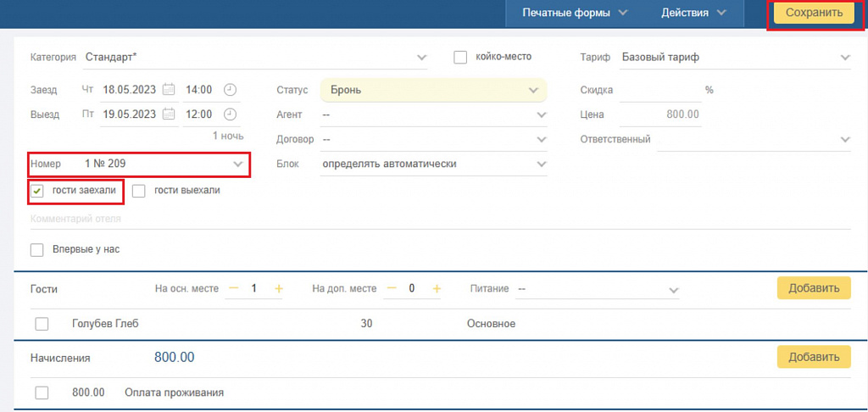The width and height of the screenshot is (868, 412).
Task: Expand the Статус Бронь dropdown
Action: 433,90
